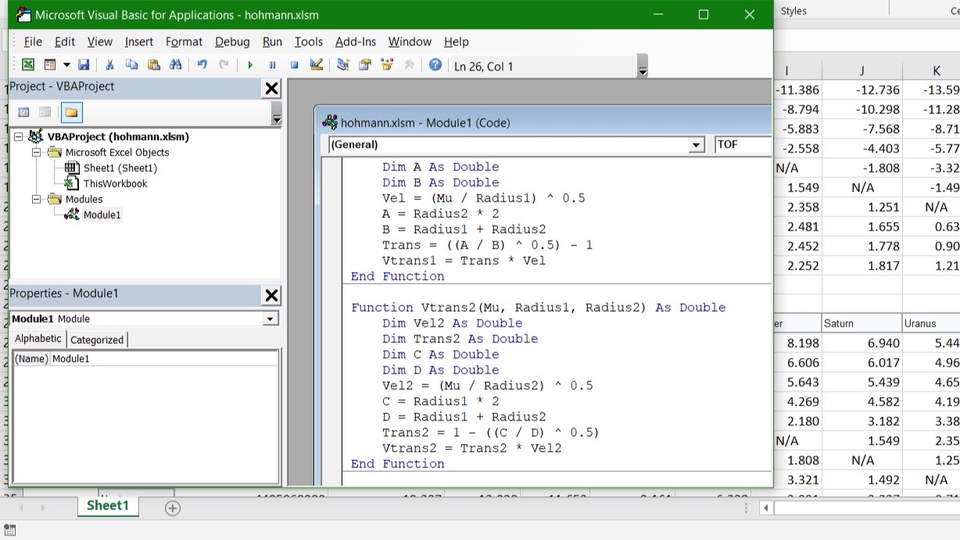
Task: Select Excel Sheet1 worksheet tab
Action: coord(108,506)
